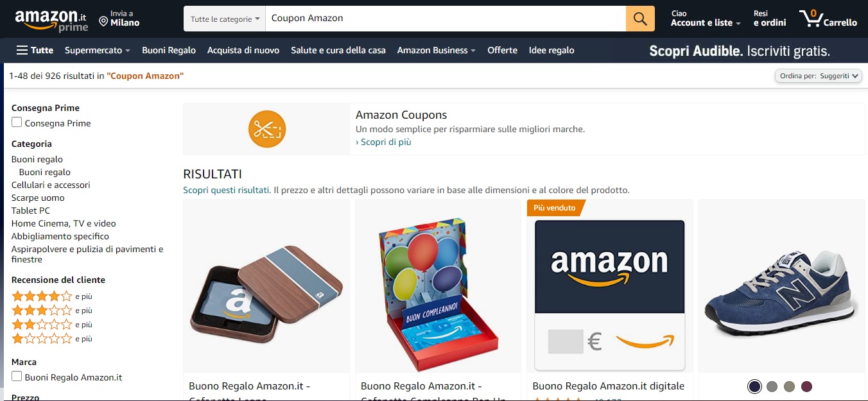Open the Ordina per Suggeriti dropdown
Image resolution: width=868 pixels, height=401 pixels.
pyautogui.click(x=819, y=76)
